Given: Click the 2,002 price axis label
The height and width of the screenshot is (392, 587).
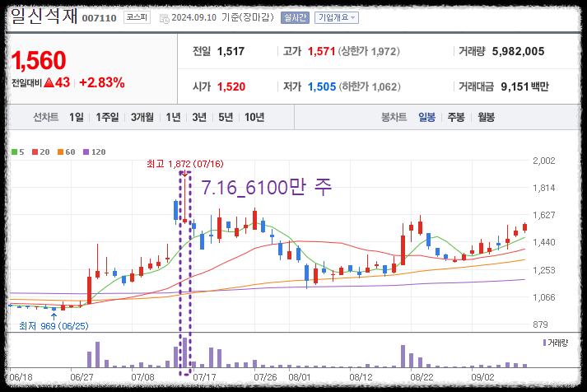Looking at the screenshot, I should coord(544,161).
